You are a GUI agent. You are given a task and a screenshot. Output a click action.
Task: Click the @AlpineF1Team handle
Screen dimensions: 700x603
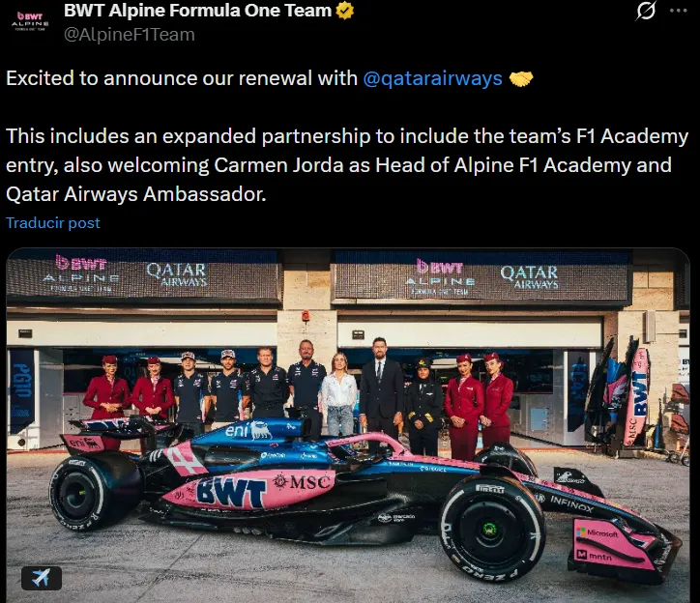tap(130, 35)
